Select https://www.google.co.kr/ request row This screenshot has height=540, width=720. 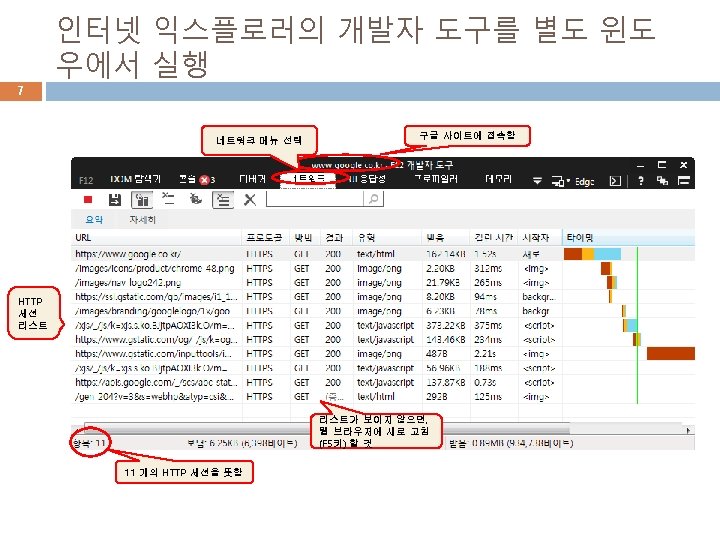pyautogui.click(x=383, y=254)
